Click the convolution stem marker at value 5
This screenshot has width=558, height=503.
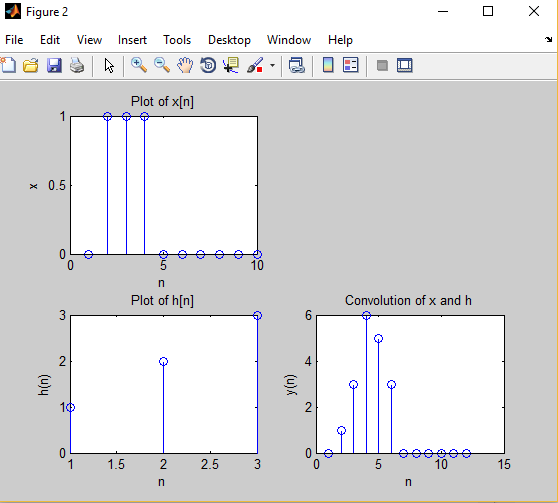(x=378, y=339)
